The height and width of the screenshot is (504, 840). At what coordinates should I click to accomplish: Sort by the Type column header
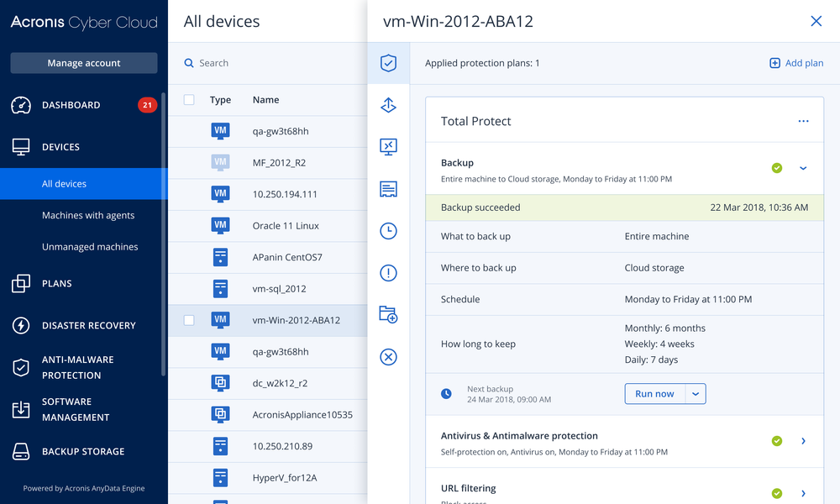pyautogui.click(x=220, y=100)
